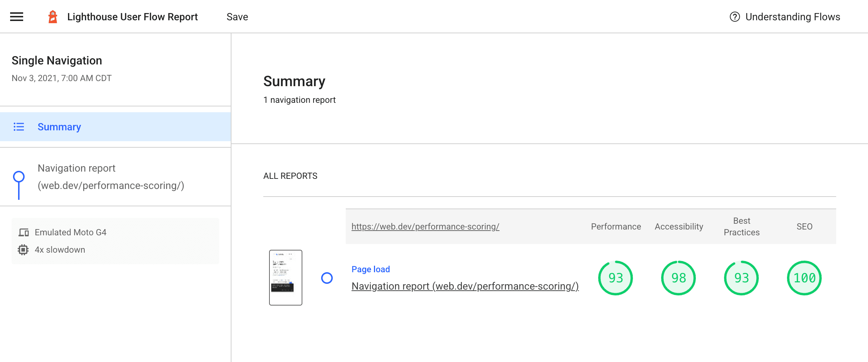The height and width of the screenshot is (362, 868).
Task: Click the Performance gauge showing 93
Action: point(615,278)
